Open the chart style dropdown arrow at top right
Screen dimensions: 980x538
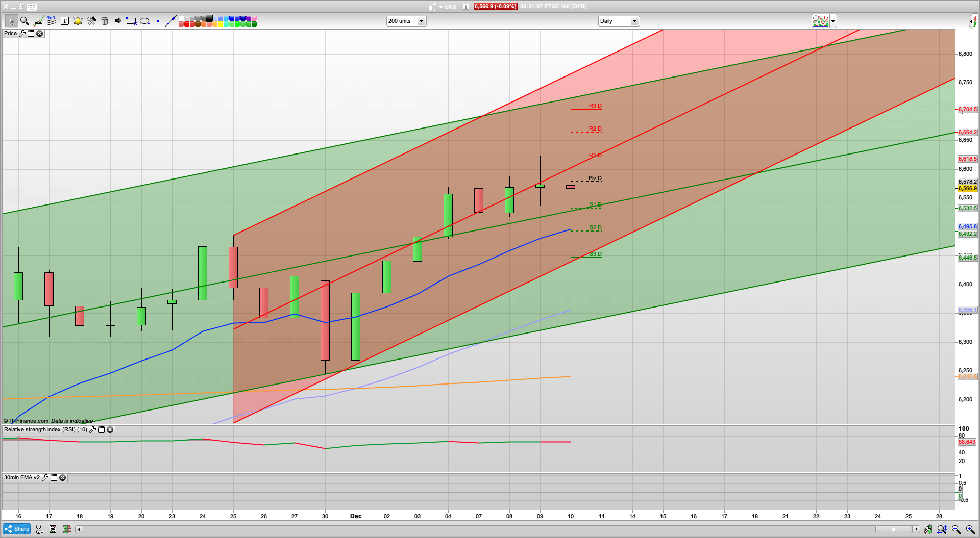tap(832, 21)
